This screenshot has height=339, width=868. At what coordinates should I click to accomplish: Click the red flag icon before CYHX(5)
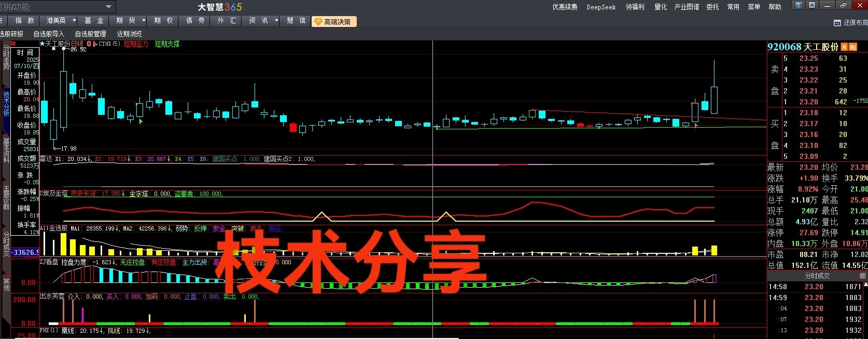(95, 44)
